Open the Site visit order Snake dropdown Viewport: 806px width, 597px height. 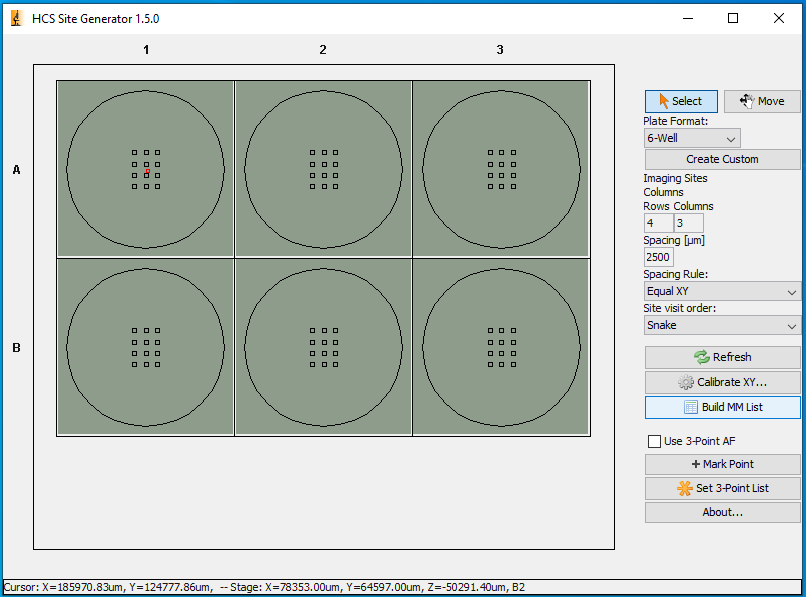(722, 325)
